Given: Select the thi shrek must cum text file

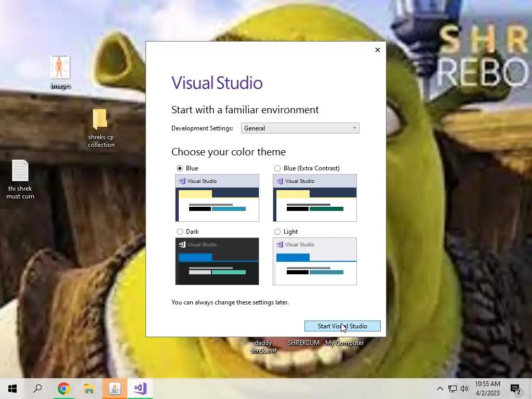Looking at the screenshot, I should (20, 179).
